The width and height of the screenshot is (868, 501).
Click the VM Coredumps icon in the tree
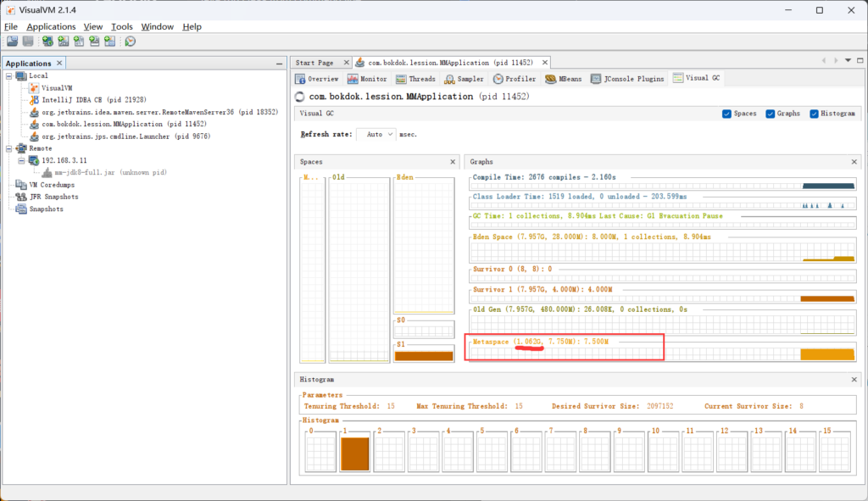click(21, 184)
